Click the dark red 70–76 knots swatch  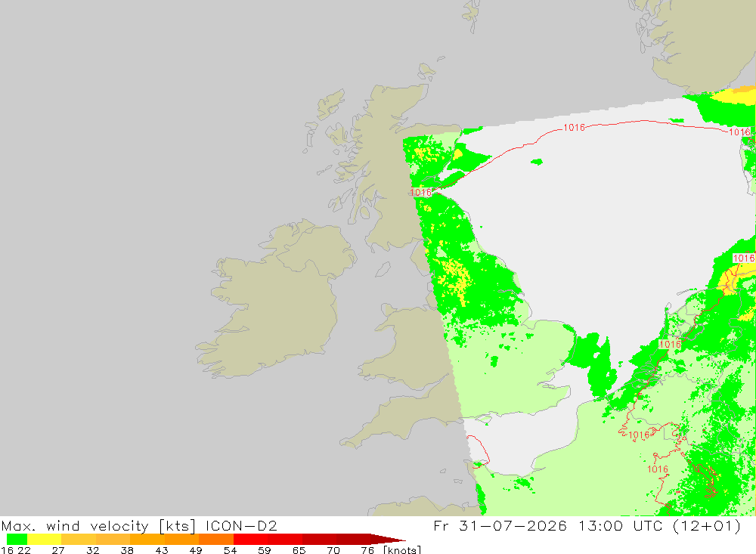353,539
